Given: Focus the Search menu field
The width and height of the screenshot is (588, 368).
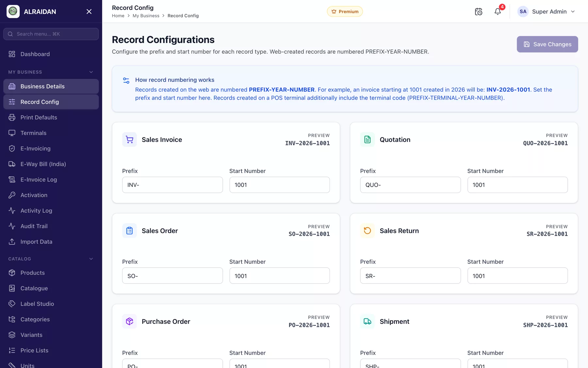Looking at the screenshot, I should pyautogui.click(x=51, y=34).
